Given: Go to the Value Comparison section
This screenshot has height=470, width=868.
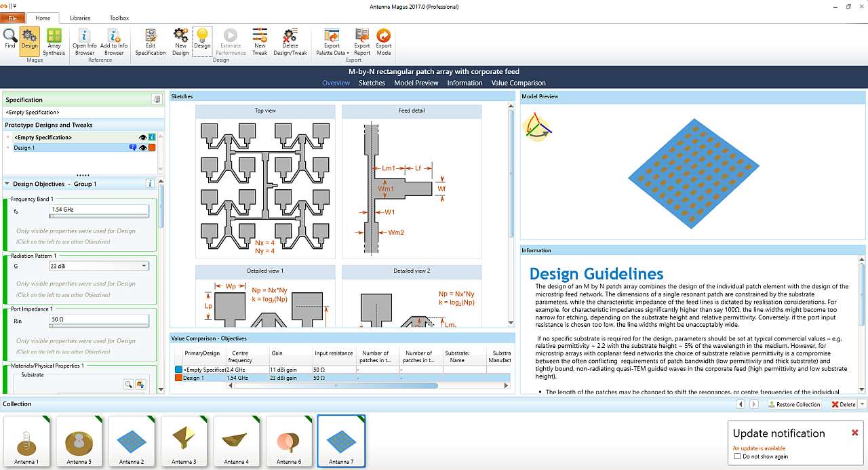Looking at the screenshot, I should [x=518, y=83].
